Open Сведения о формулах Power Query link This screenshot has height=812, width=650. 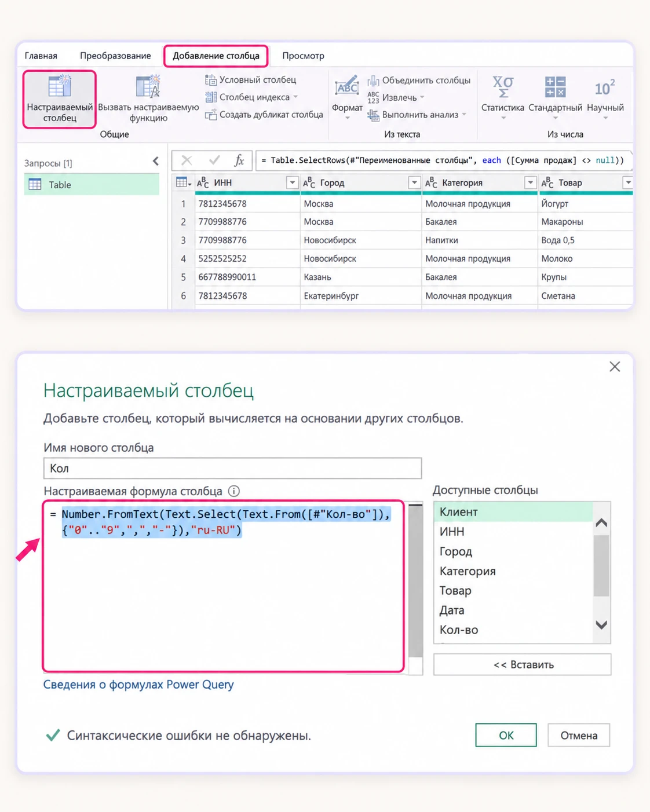pos(138,685)
